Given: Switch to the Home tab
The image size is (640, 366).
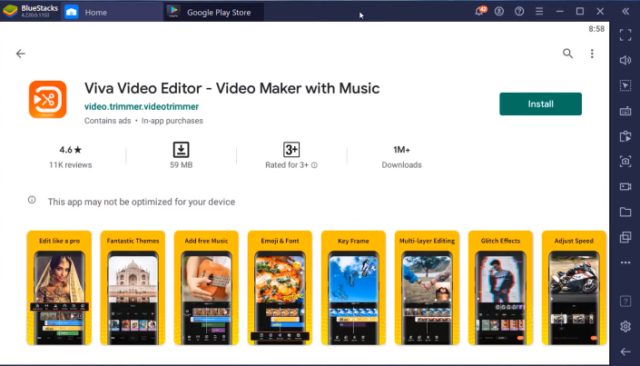Looking at the screenshot, I should 112,12.
